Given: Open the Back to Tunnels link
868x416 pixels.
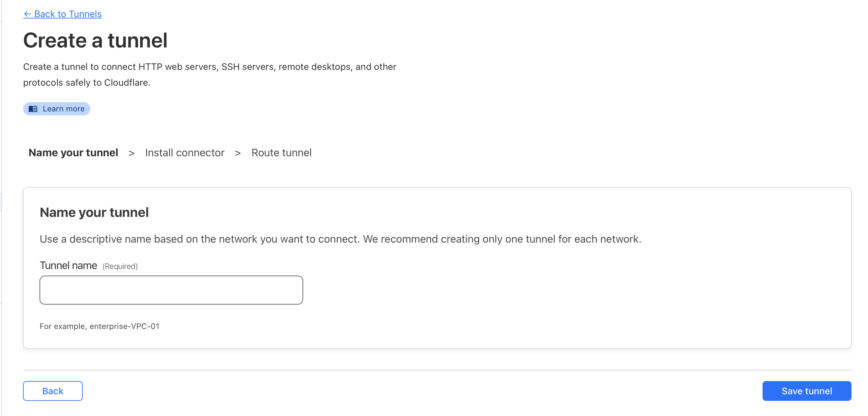Looking at the screenshot, I should click(x=68, y=14).
